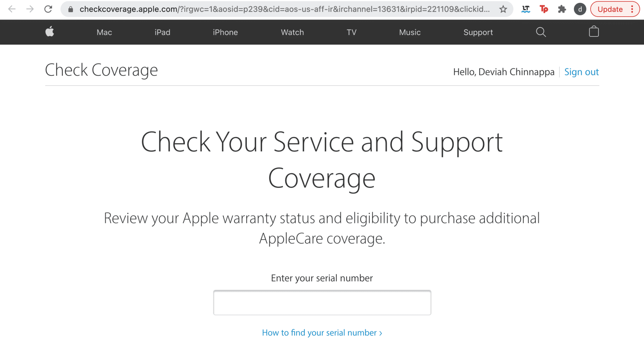The width and height of the screenshot is (644, 348).
Task: Click the Support navigation item
Action: [478, 32]
